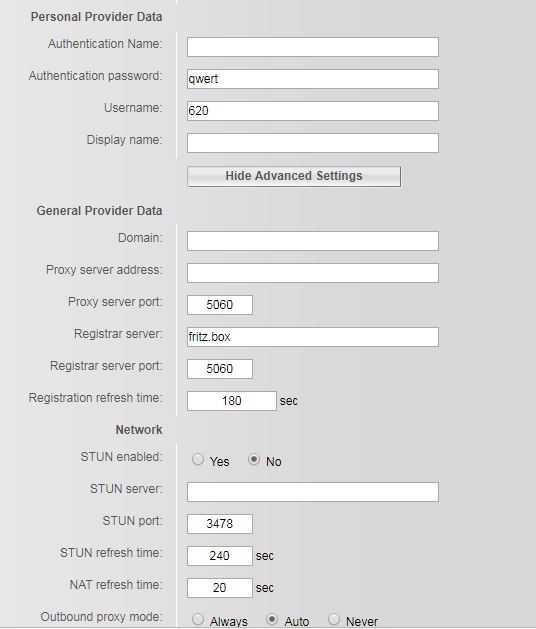Select the NAT refresh time field
This screenshot has width=536, height=629.
point(219,588)
